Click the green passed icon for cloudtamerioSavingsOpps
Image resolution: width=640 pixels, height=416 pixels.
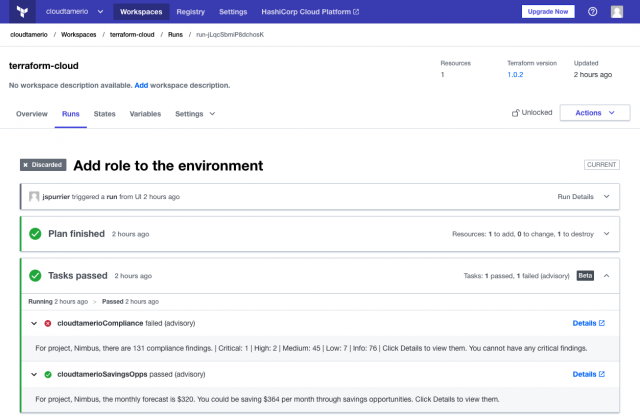pyautogui.click(x=48, y=374)
